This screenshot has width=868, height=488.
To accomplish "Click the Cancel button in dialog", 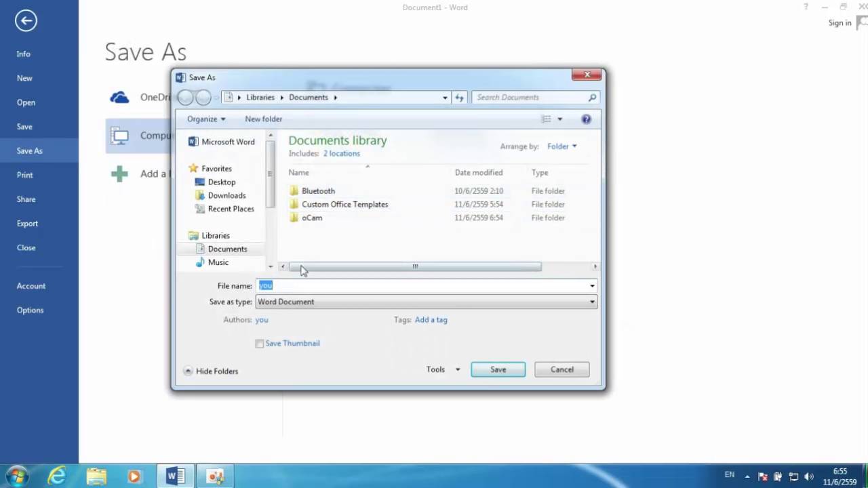I will (562, 369).
